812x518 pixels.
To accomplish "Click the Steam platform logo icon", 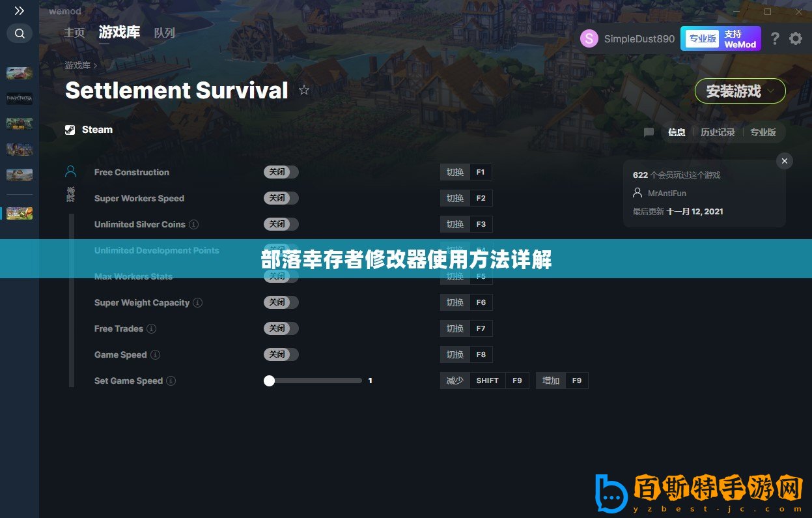I will (x=70, y=130).
